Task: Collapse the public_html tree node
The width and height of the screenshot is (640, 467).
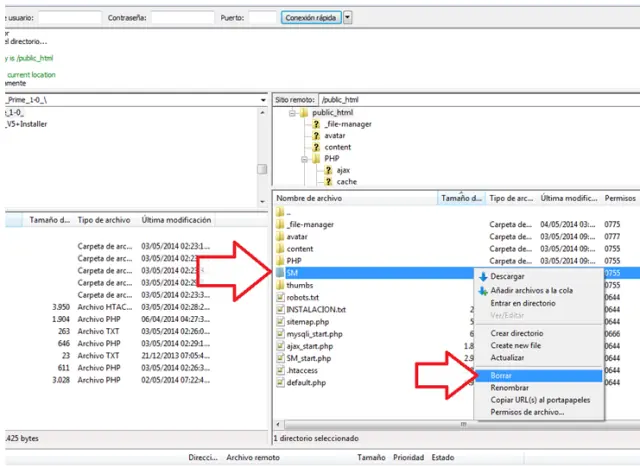Action: 292,113
